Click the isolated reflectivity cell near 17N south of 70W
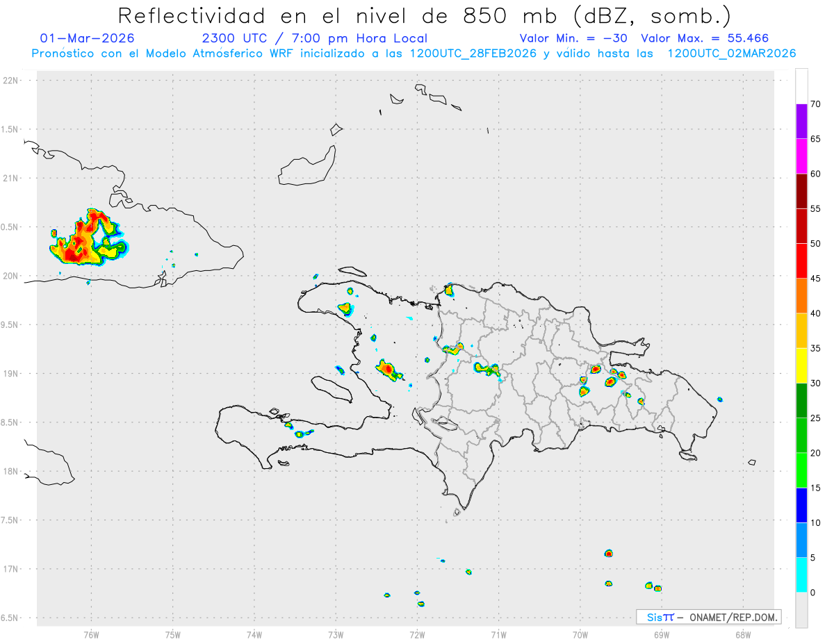Image resolution: width=834 pixels, height=644 pixels. (x=609, y=554)
